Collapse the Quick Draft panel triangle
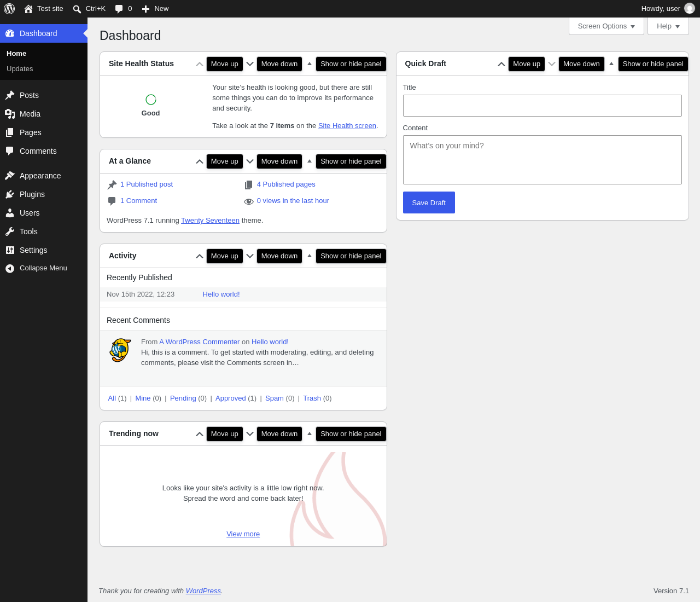 (611, 64)
